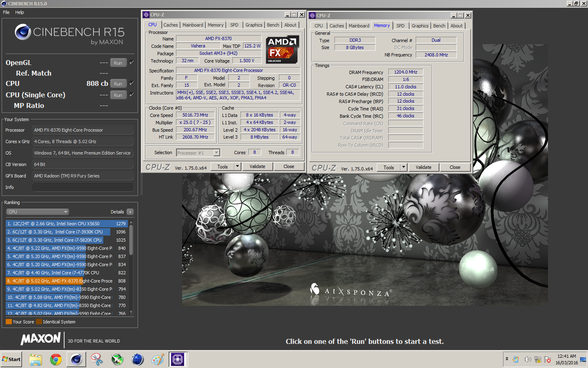This screenshot has height=368, width=588.
Task: Click the blue globe taskbar icon
Action: point(138,359)
